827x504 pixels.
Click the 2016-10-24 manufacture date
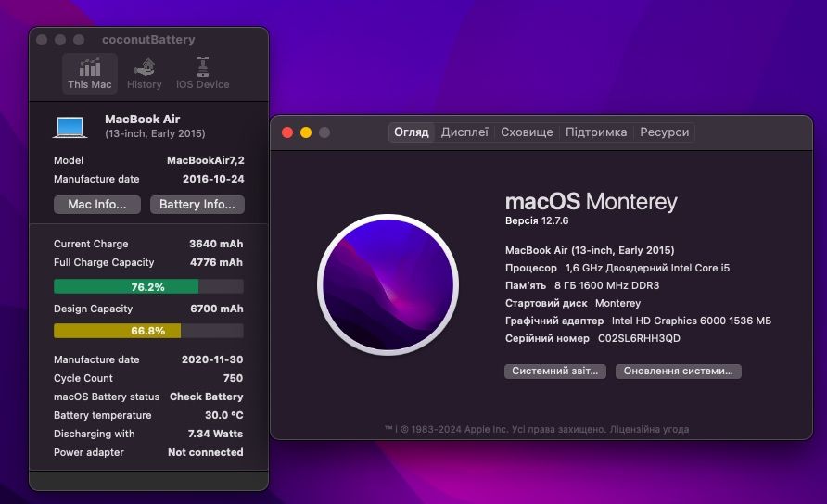213,179
